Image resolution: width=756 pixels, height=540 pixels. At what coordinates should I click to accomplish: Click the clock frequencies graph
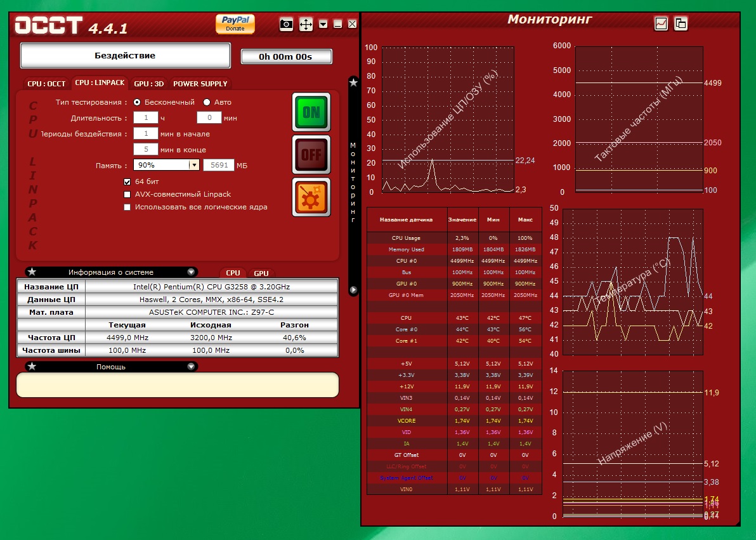(x=639, y=120)
